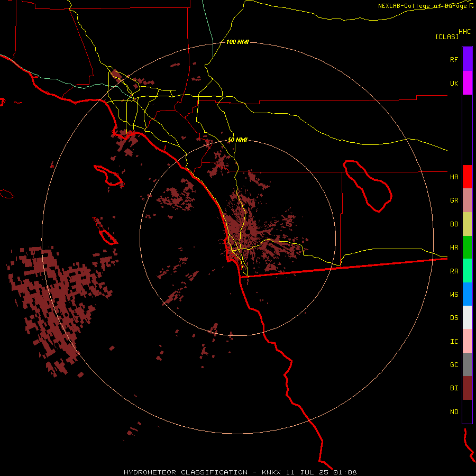Click the RF legend label
The height and width of the screenshot is (476, 476).
pos(454,59)
